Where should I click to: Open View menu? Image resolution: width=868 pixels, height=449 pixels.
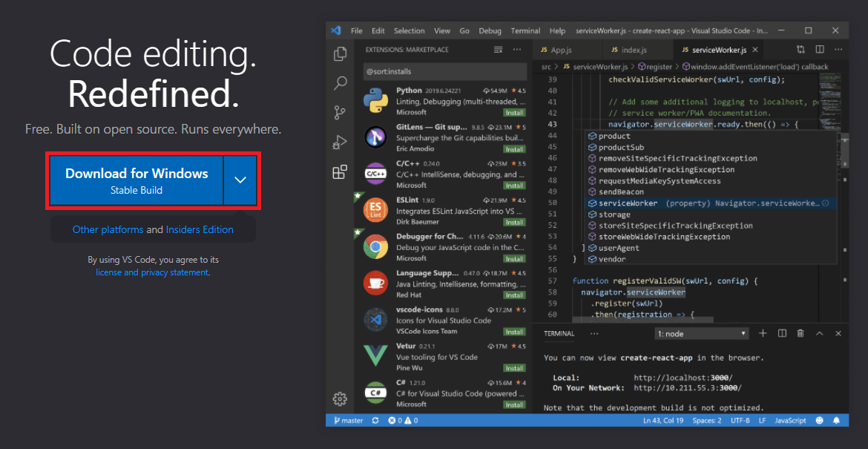click(x=441, y=31)
